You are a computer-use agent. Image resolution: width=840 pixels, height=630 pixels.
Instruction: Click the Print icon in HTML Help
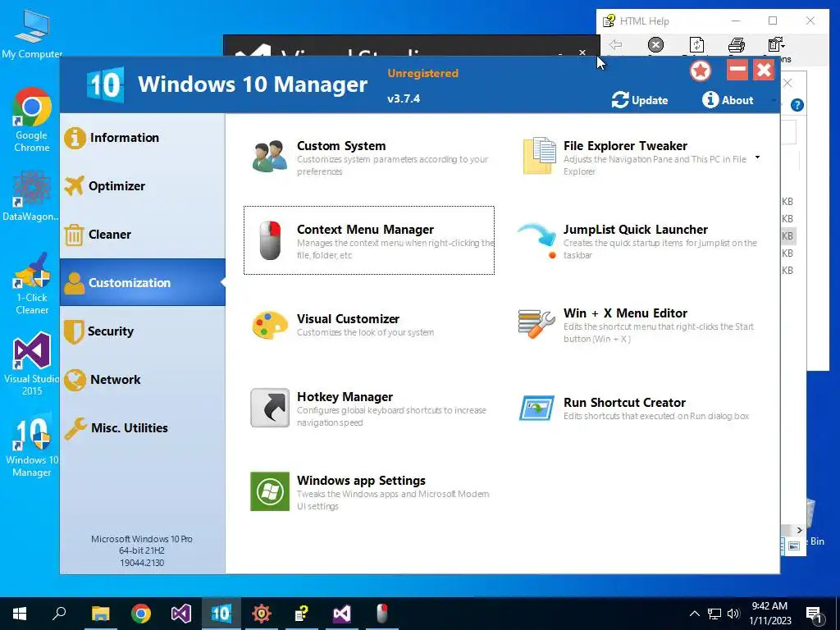coord(737,44)
